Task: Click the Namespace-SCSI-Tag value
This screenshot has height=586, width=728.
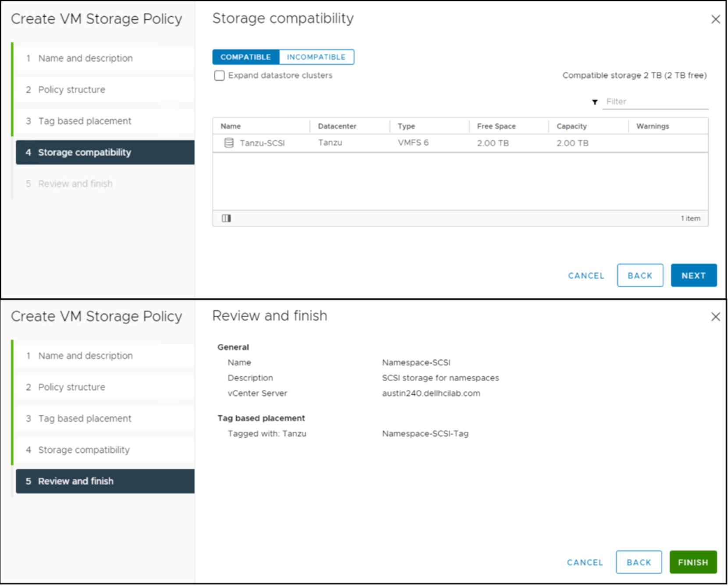Action: click(425, 434)
